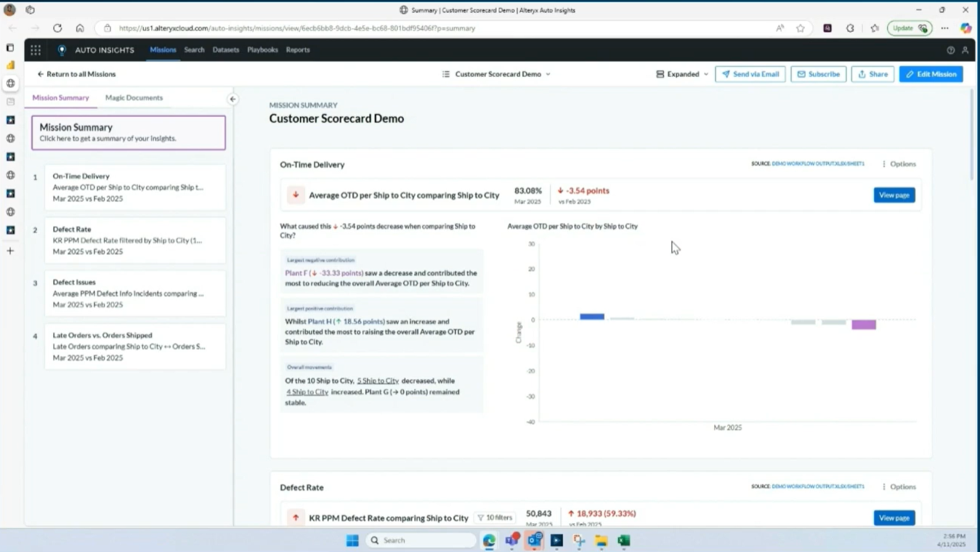Open the Alteryx app launcher grid

click(x=36, y=50)
